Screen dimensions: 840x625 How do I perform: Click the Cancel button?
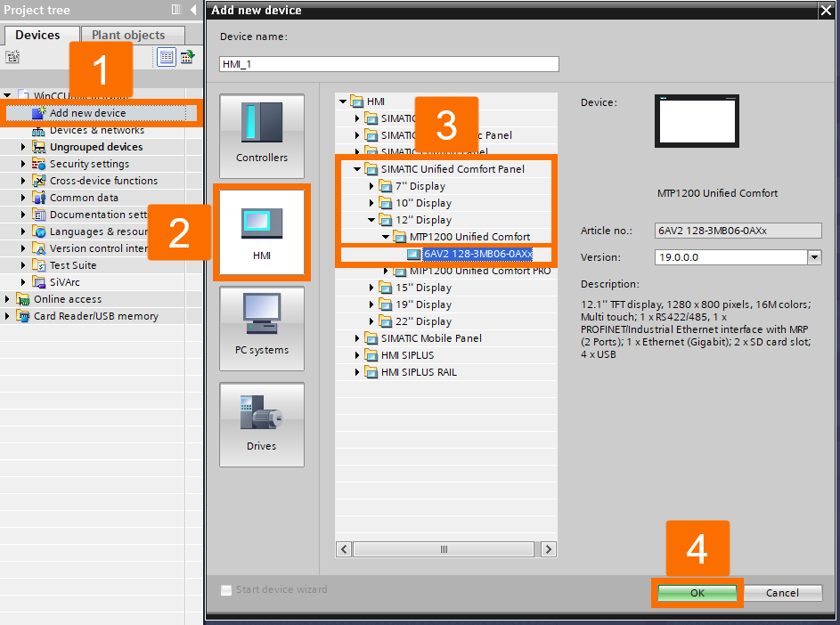pos(782,593)
